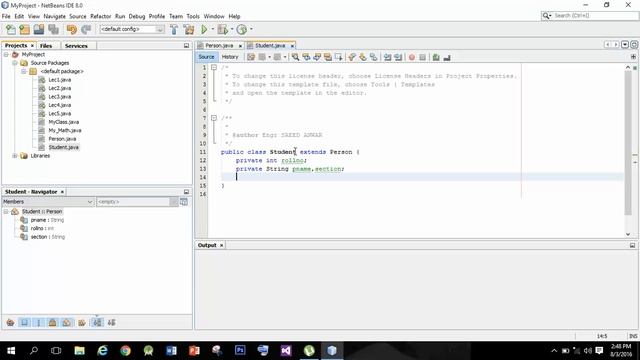
Task: Fold the Javadoc comment at line 7
Action: 213,118
